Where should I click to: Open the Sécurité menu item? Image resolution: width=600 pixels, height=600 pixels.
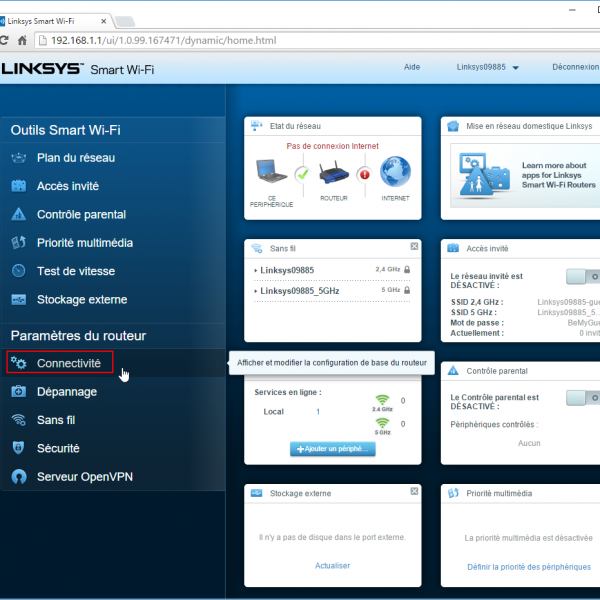pyautogui.click(x=58, y=448)
